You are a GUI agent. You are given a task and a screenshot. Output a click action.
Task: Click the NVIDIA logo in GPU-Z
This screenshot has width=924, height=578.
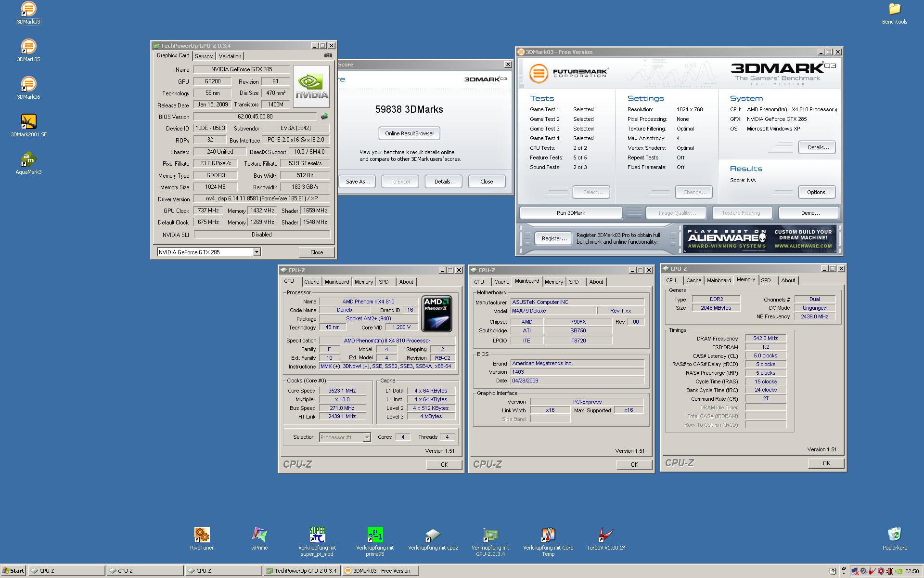(x=311, y=86)
